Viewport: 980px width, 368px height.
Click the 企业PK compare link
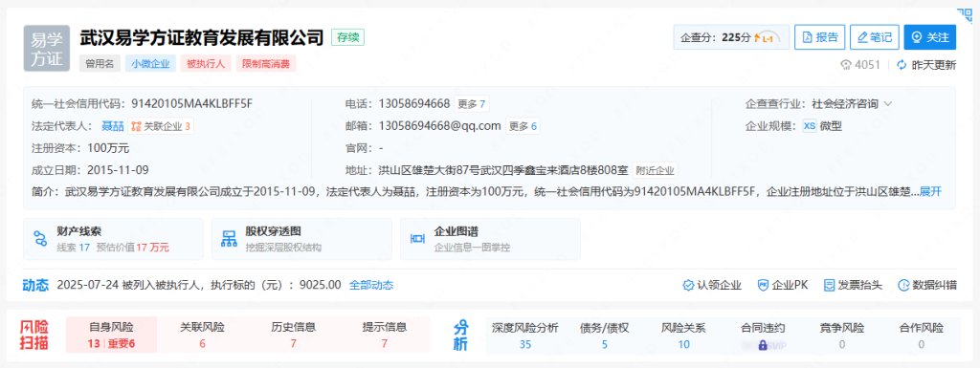[783, 285]
